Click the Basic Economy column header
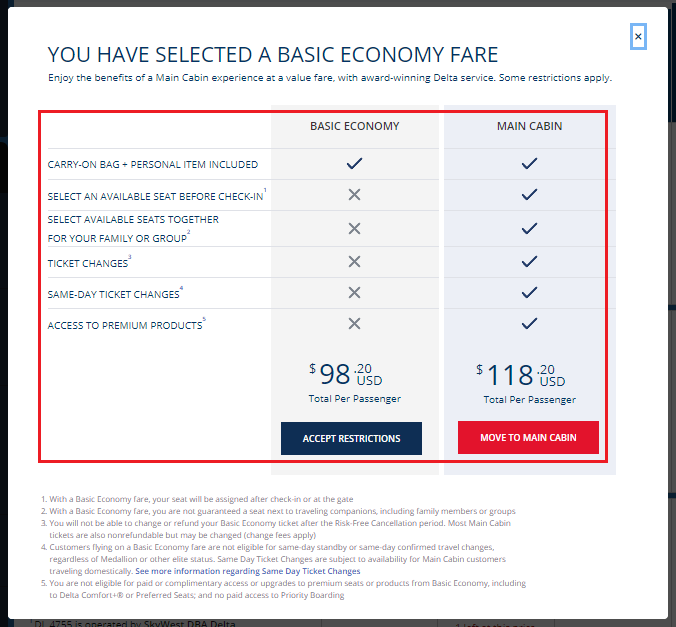The image size is (676, 627). click(354, 126)
